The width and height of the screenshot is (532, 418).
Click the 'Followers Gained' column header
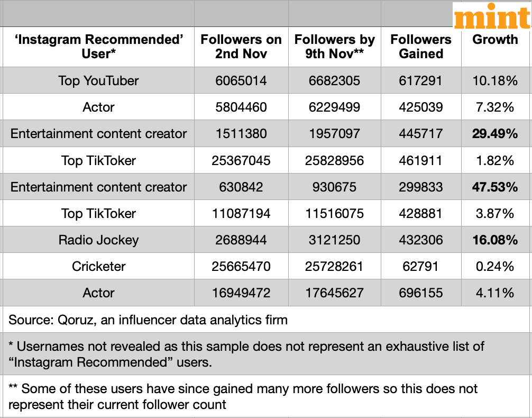point(421,47)
